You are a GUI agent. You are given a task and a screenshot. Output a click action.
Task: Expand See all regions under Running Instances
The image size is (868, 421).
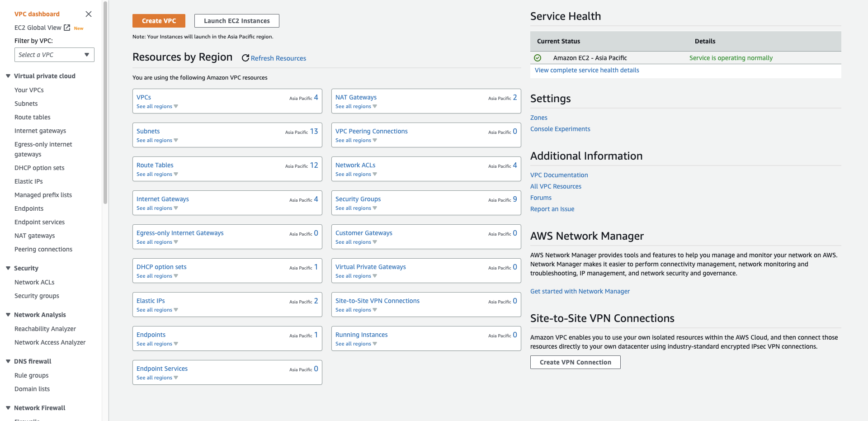[356, 344]
